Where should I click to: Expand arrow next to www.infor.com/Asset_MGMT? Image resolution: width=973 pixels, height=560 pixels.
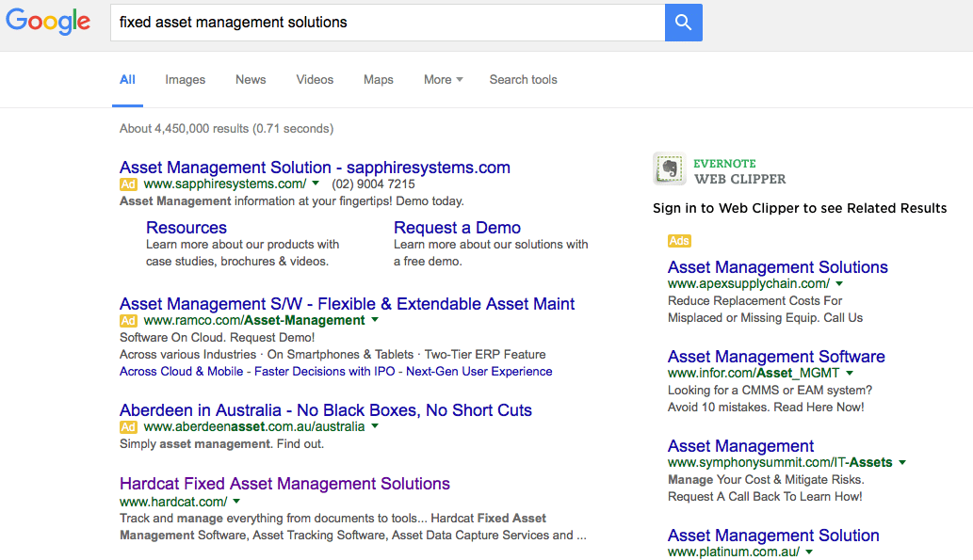[x=850, y=374]
